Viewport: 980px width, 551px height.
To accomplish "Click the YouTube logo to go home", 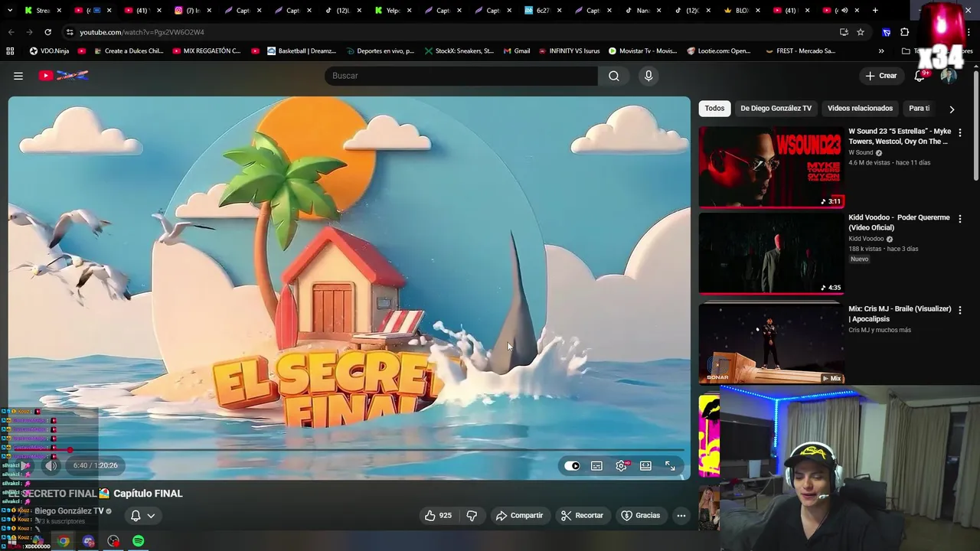I will pyautogui.click(x=64, y=76).
